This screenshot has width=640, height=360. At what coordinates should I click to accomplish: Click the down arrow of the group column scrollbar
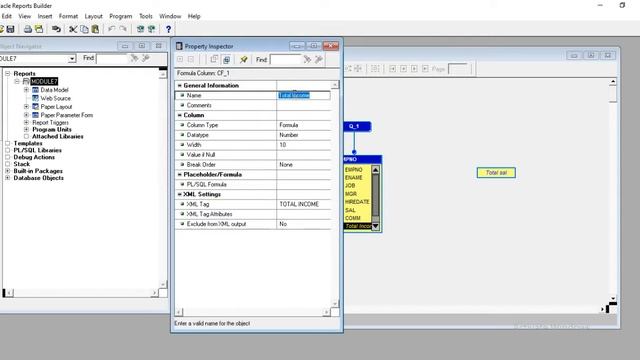click(x=376, y=226)
